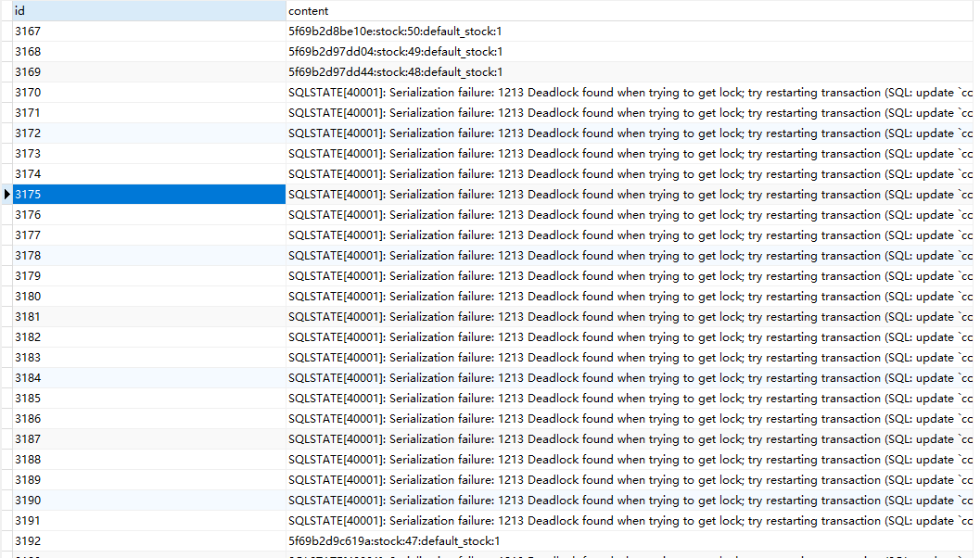The height and width of the screenshot is (558, 980).
Task: Click the current row arrow indicator beside 3175
Action: (6, 195)
